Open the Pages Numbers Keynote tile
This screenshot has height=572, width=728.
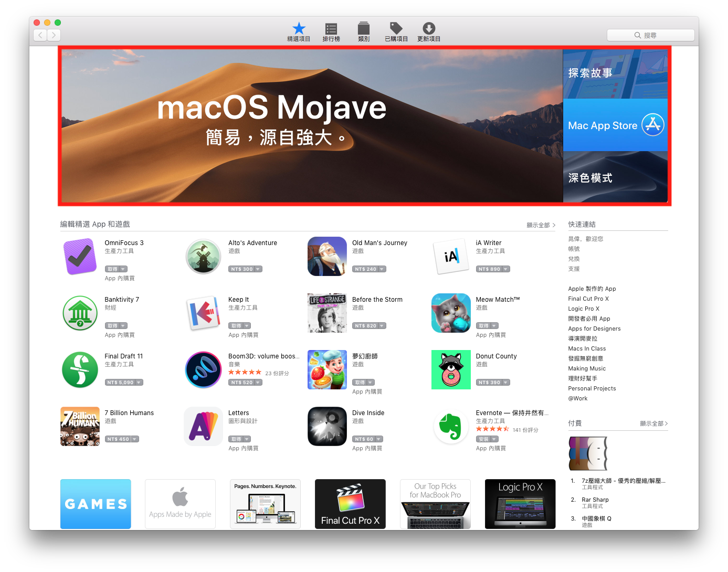(265, 504)
